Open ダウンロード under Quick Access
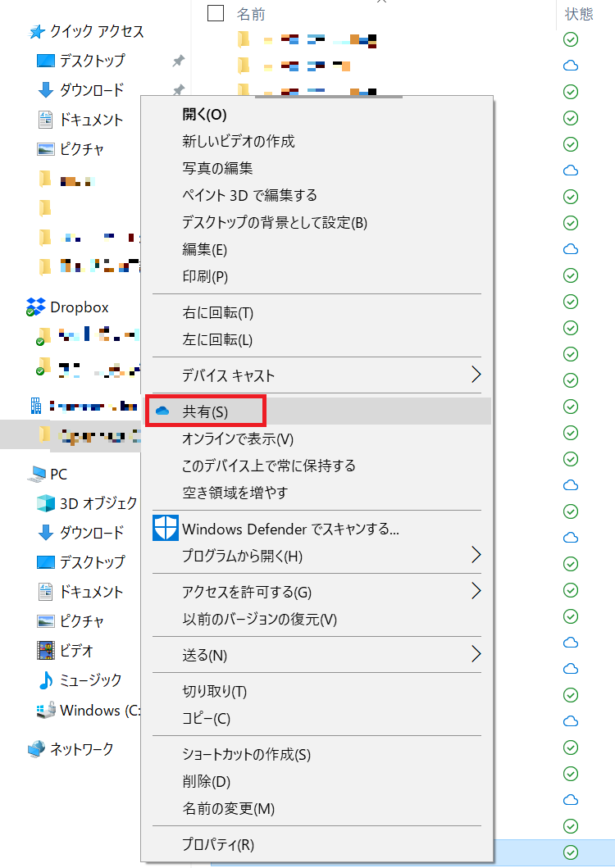The height and width of the screenshot is (868, 615). tap(91, 89)
